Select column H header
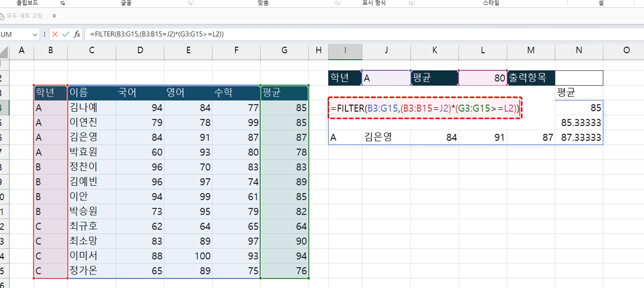Viewport: 644px width, 288px height. pyautogui.click(x=318, y=50)
